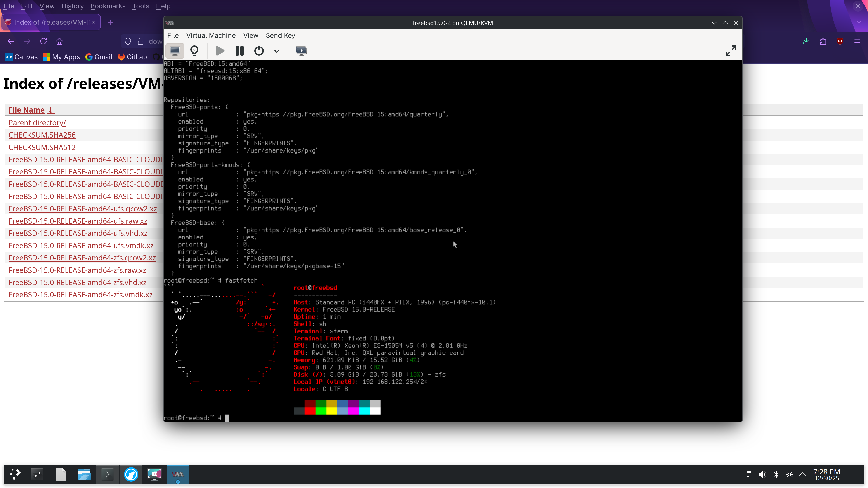This screenshot has width=868, height=488.
Task: Click the Firefox downloads arrow icon
Action: [x=806, y=41]
